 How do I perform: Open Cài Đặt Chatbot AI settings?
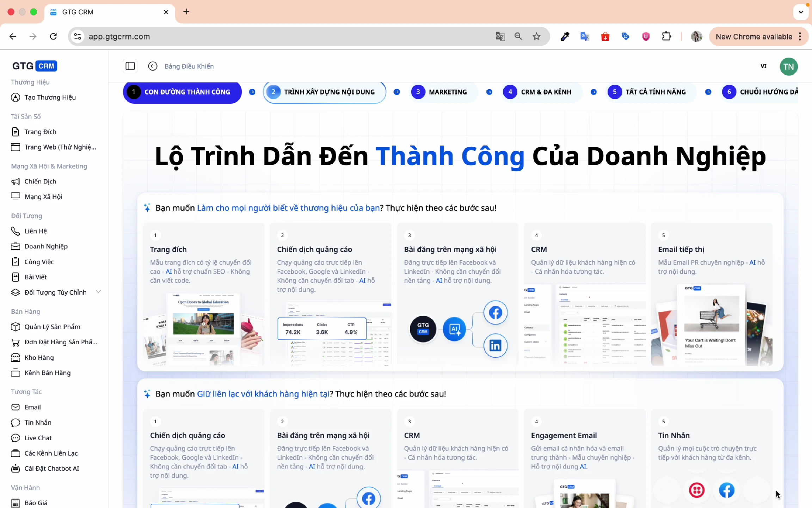tap(52, 468)
